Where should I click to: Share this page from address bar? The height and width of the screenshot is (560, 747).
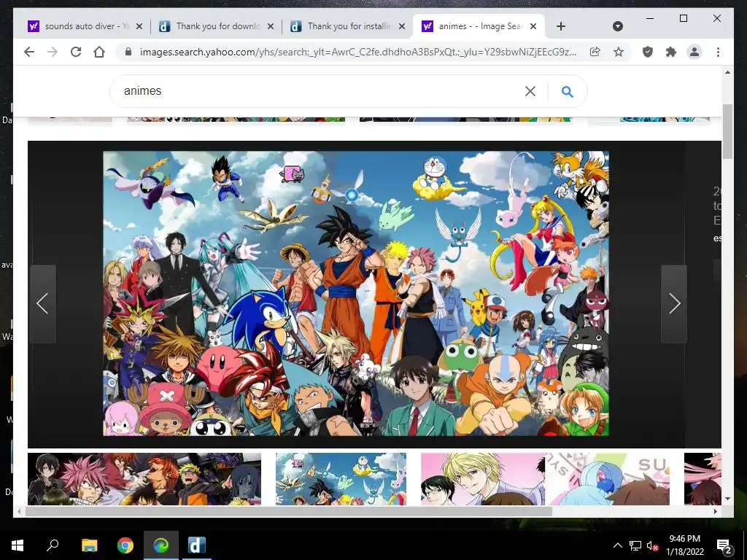coord(595,52)
